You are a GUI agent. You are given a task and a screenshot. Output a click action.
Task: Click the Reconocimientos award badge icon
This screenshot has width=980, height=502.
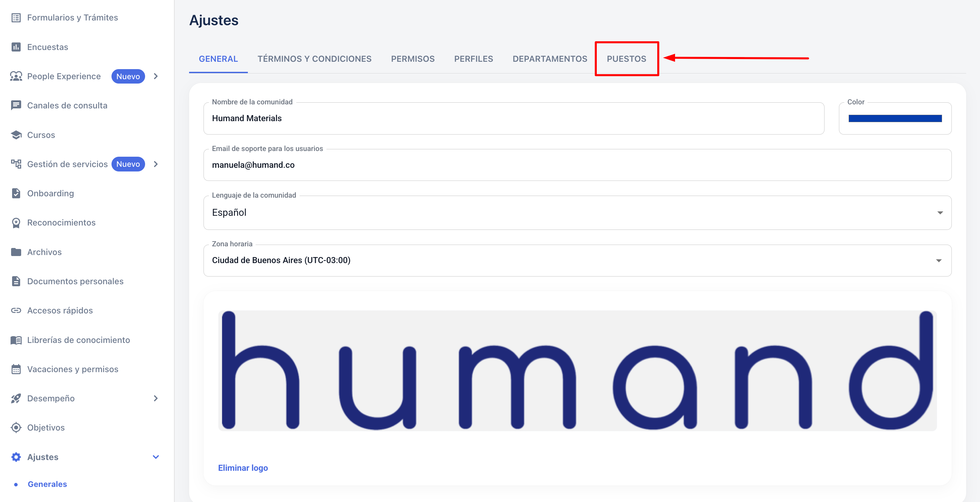click(x=16, y=223)
